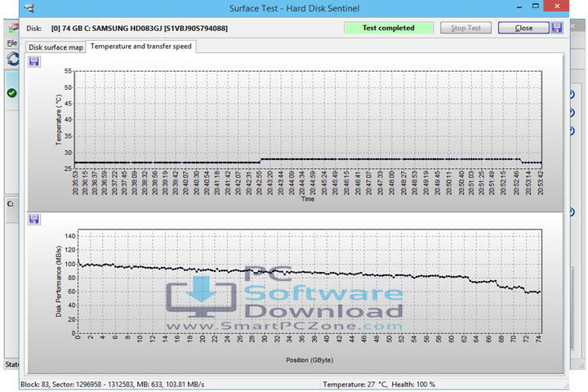Image resolution: width=588 pixels, height=392 pixels.
Task: Click the Disk Performance (MB/s) axis label
Action: click(x=59, y=281)
